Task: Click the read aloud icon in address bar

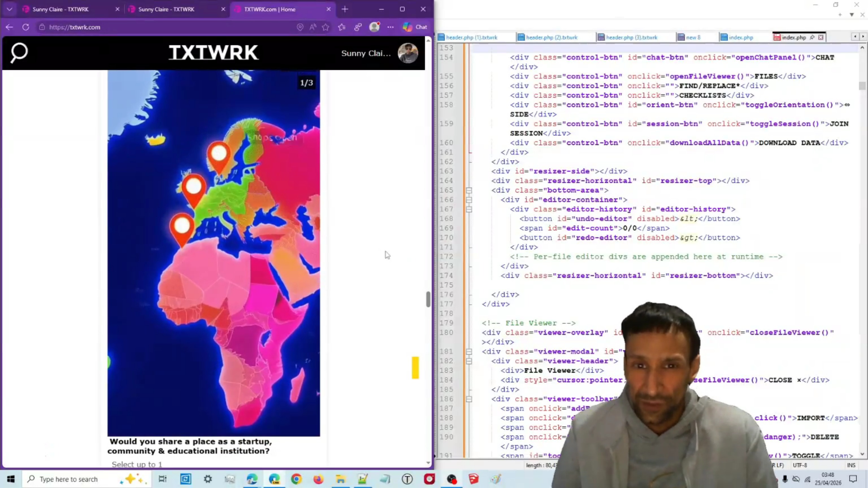Action: (313, 27)
